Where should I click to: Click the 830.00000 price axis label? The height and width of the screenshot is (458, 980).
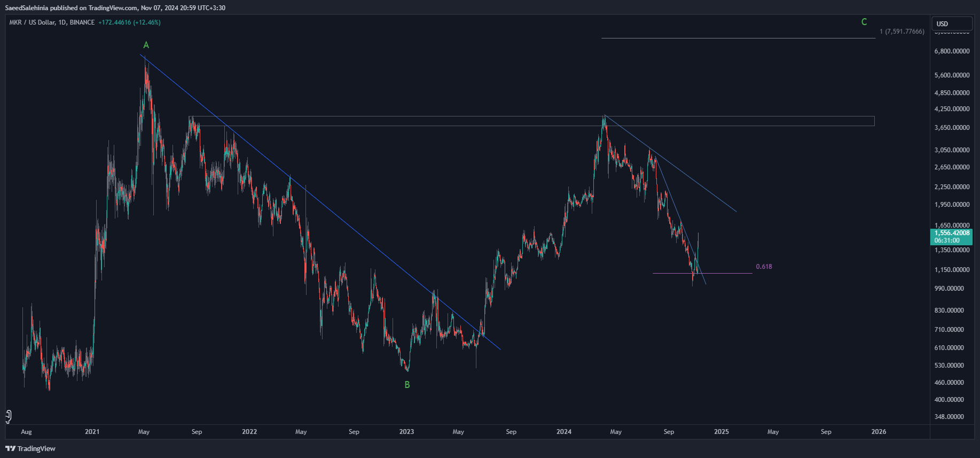pyautogui.click(x=949, y=310)
